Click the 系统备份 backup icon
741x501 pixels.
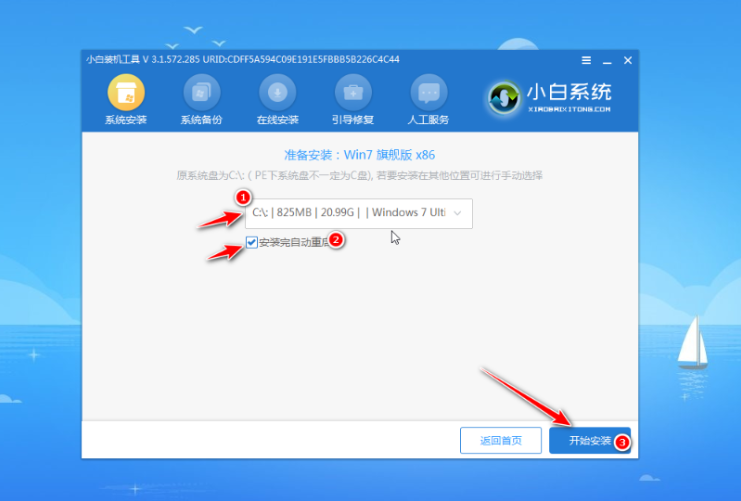(x=201, y=93)
